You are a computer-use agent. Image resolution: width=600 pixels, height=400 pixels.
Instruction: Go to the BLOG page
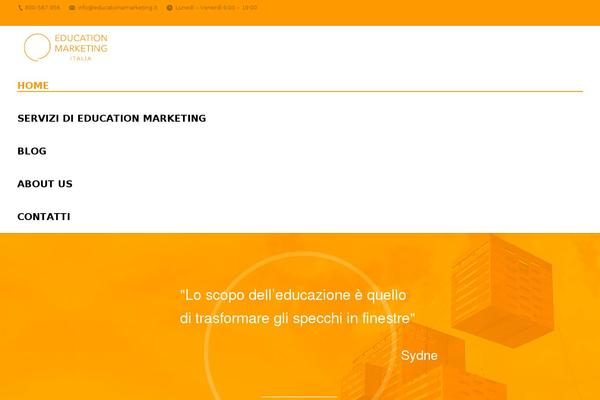point(32,151)
